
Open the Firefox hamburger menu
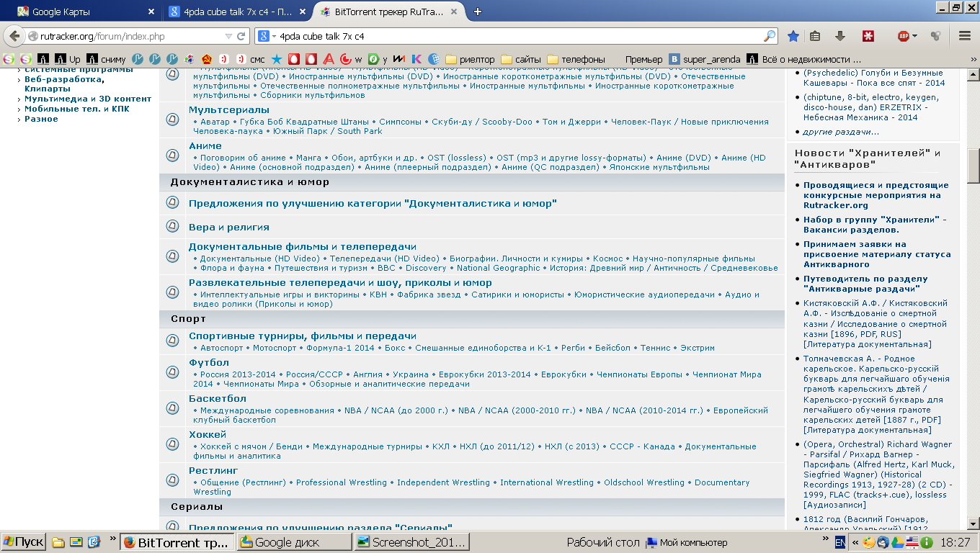965,36
